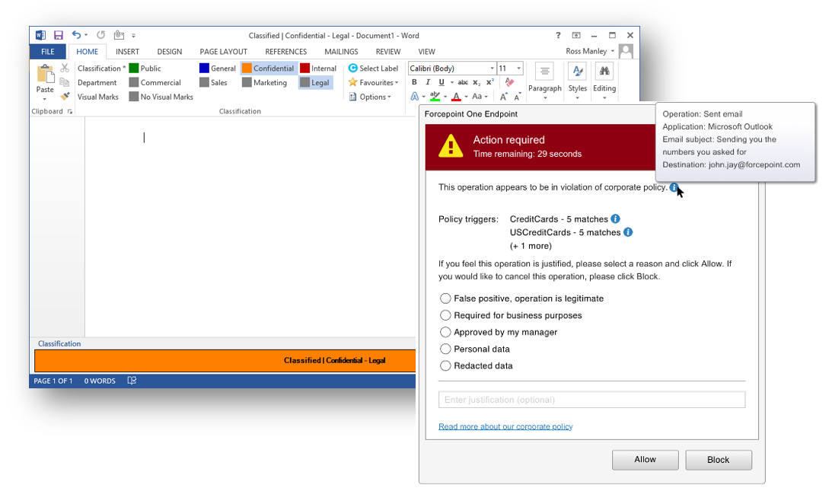Expand the Favourites dropdown
The image size is (832, 504).
point(373,82)
